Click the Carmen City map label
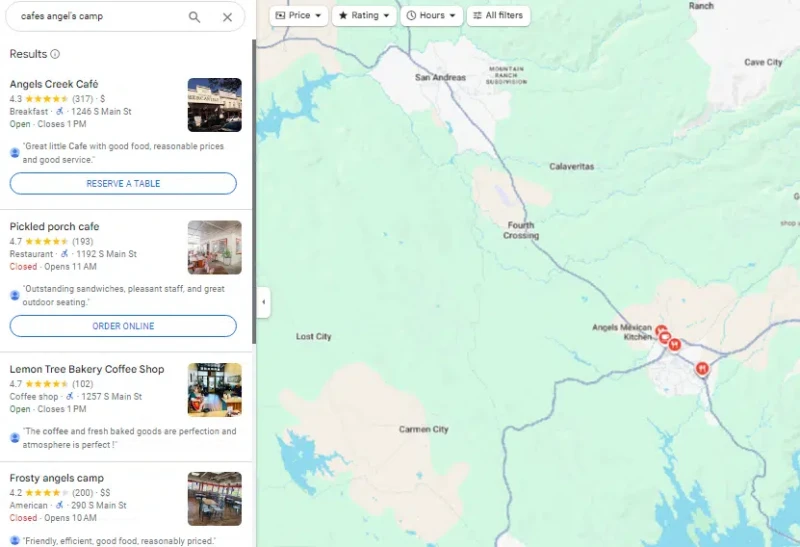 (x=423, y=430)
